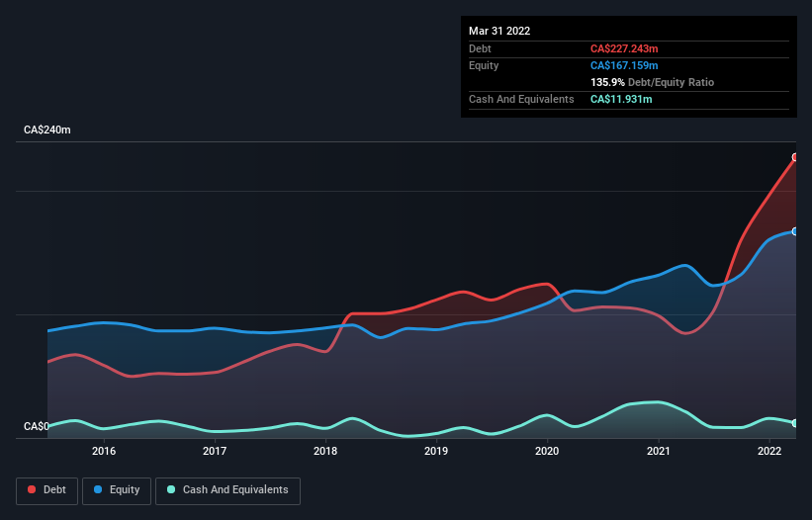This screenshot has width=812, height=520.
Task: Click the 2020 x-axis label
Action: (x=547, y=451)
